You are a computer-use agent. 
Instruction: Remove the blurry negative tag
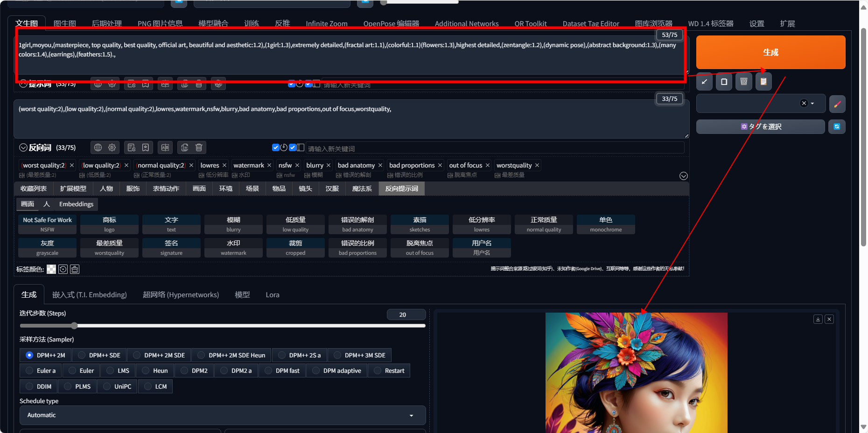coord(329,165)
